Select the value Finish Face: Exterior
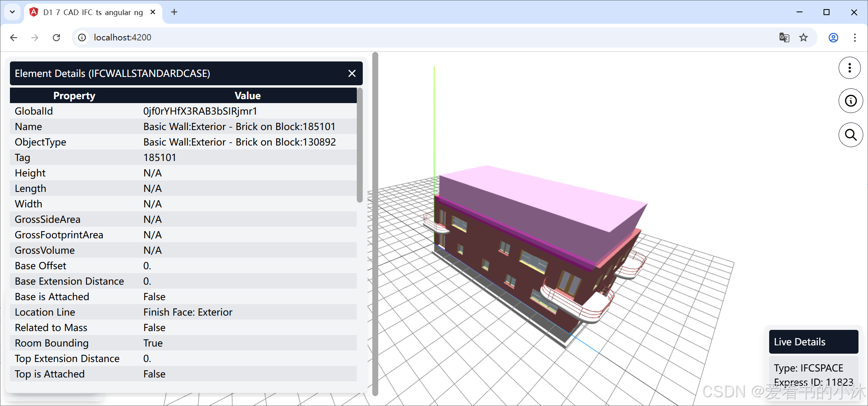Screen dimensions: 868x406 [x=188, y=312]
